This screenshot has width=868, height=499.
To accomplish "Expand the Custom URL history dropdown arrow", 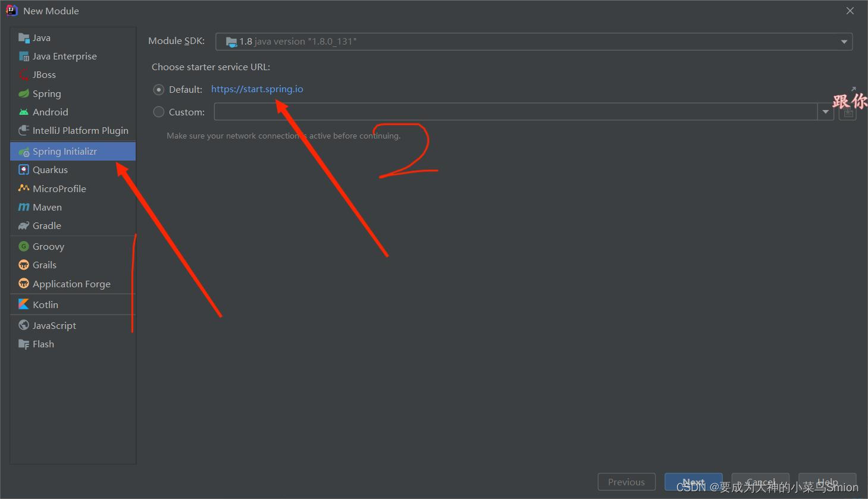I will pyautogui.click(x=825, y=112).
